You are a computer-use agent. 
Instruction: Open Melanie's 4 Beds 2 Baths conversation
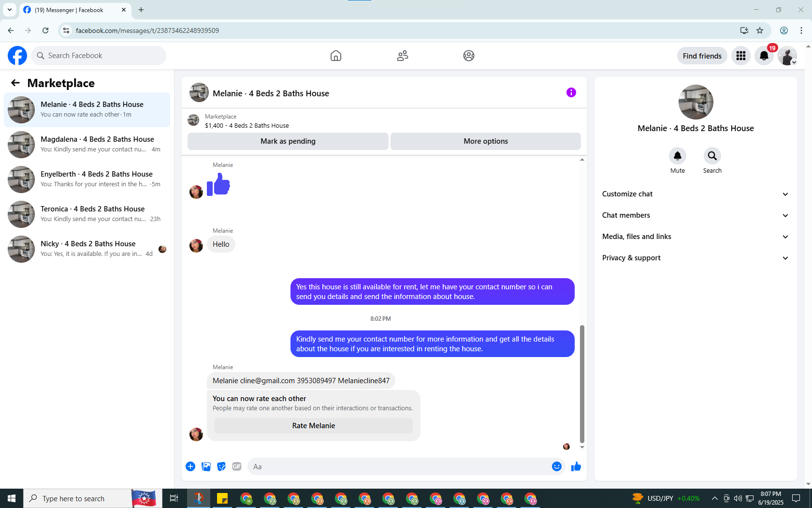pos(87,110)
